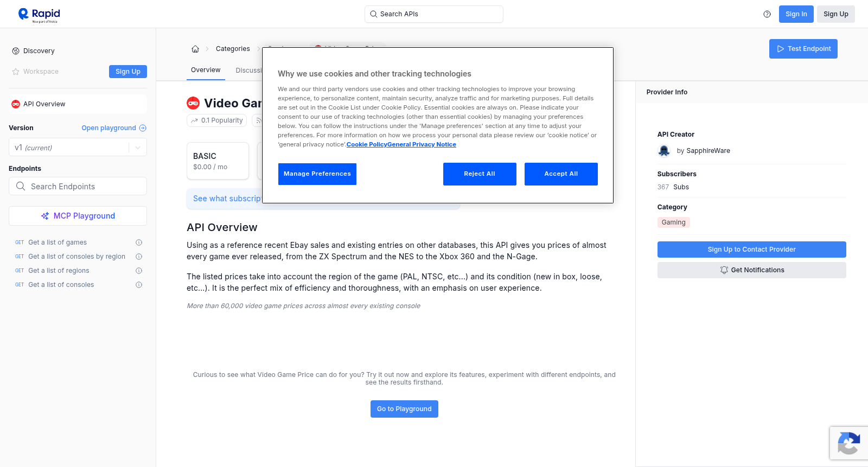Click the info icon for Get a list of consoles
The height and width of the screenshot is (467, 868).
pos(139,285)
